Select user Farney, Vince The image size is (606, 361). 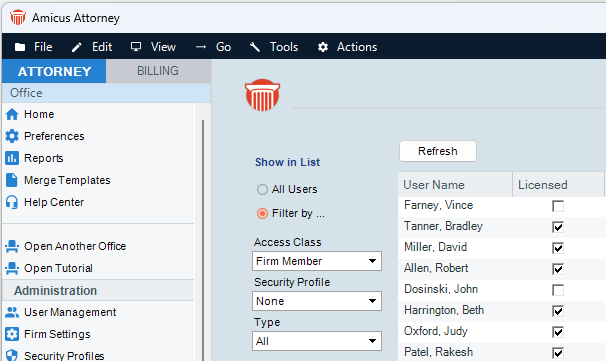coord(439,205)
